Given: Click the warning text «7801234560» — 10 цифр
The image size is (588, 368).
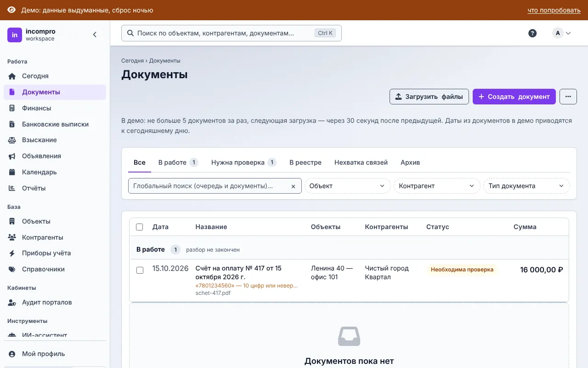Looking at the screenshot, I should 247,285.
